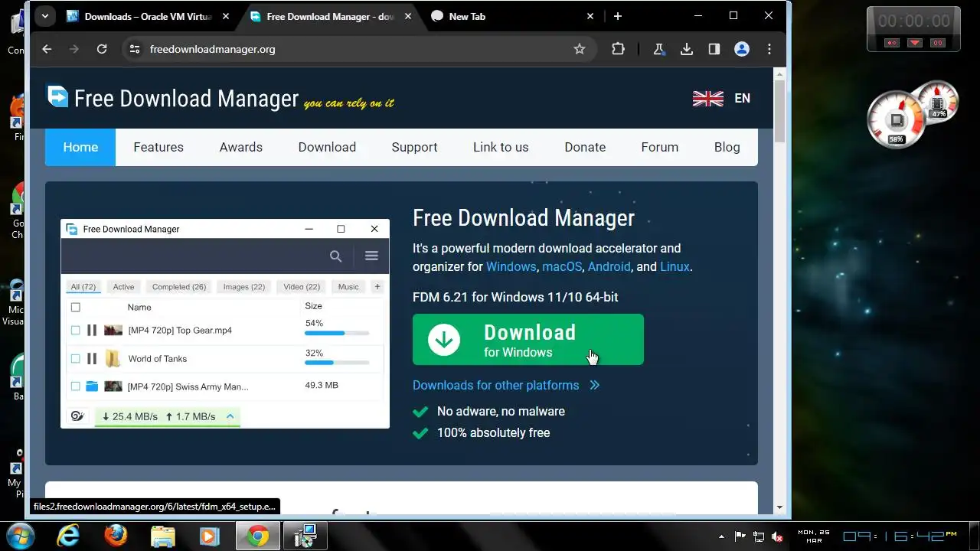Click the search magnifier in FDM preview

pyautogui.click(x=335, y=256)
